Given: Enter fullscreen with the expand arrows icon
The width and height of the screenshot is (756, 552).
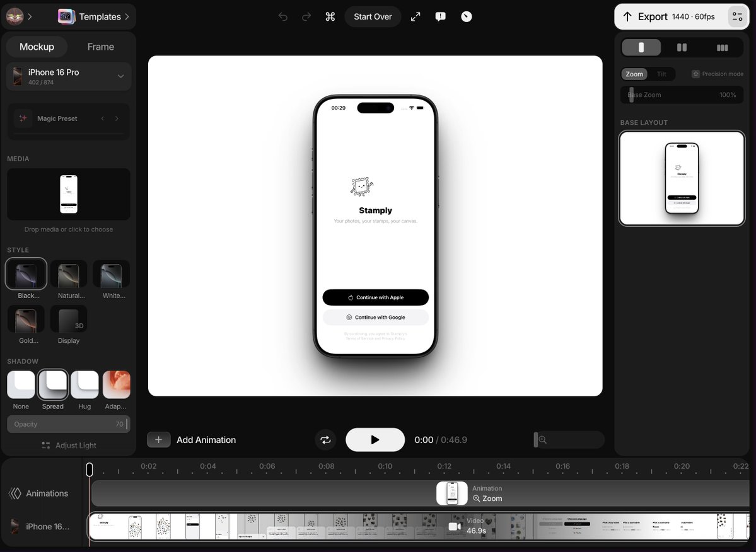Looking at the screenshot, I should click(416, 17).
